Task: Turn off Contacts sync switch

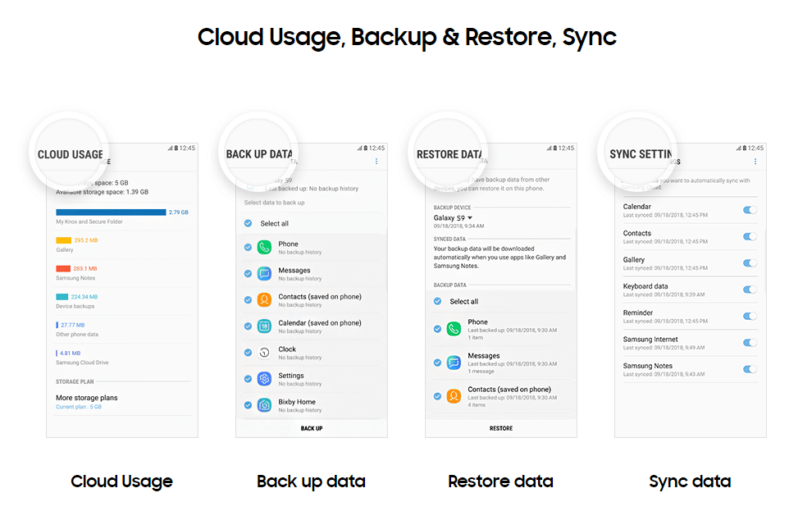Action: tap(750, 236)
